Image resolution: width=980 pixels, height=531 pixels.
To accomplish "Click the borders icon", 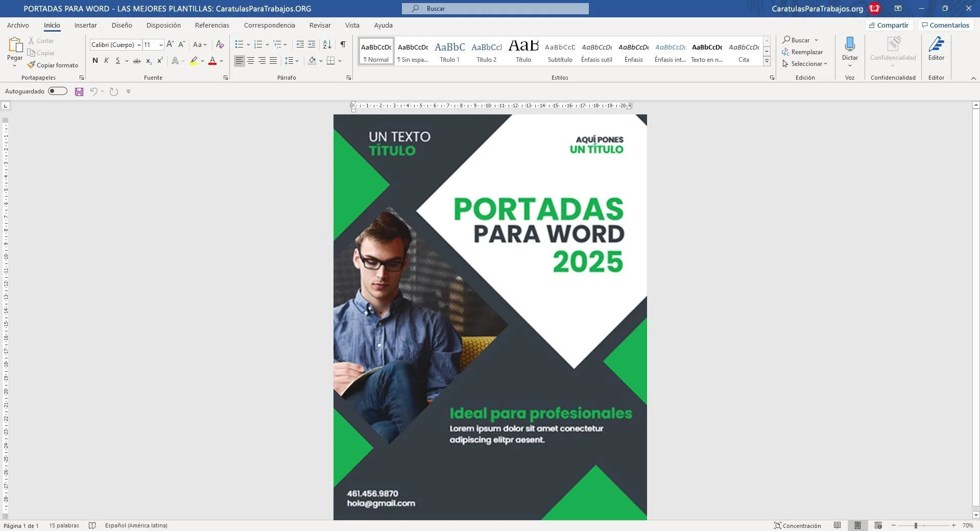I will pos(330,61).
